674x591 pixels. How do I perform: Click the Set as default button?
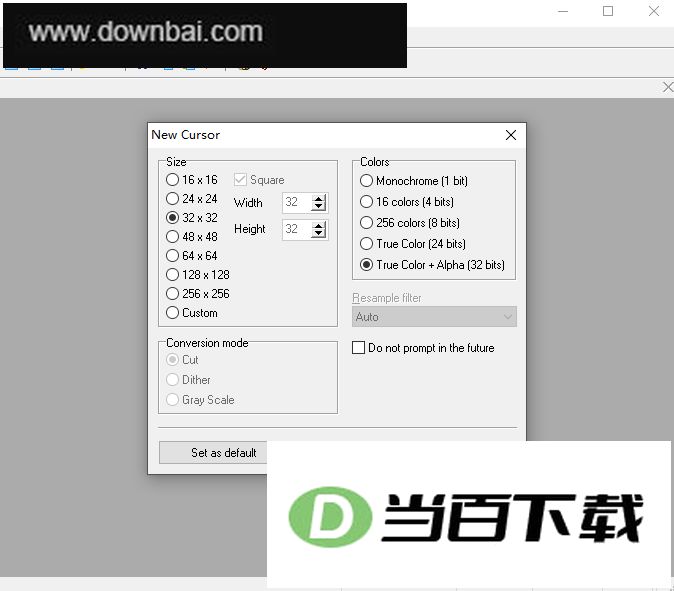[x=213, y=453]
